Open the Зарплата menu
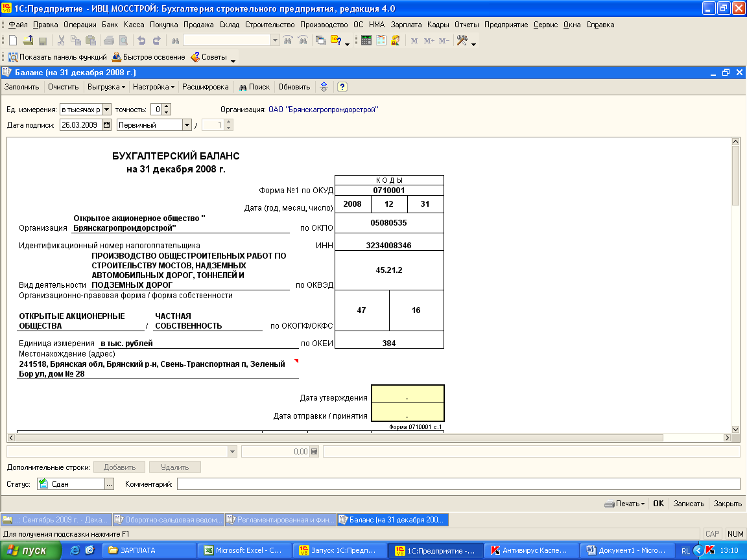This screenshot has width=747, height=560. click(406, 25)
